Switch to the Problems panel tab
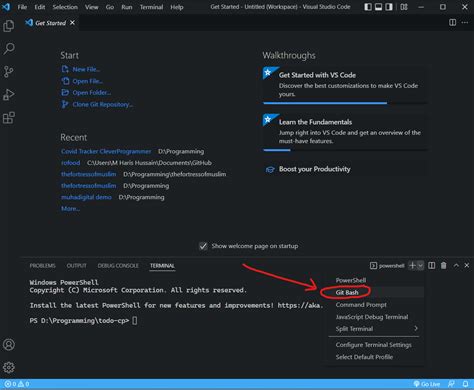Image resolution: width=474 pixels, height=390 pixels. 43,266
